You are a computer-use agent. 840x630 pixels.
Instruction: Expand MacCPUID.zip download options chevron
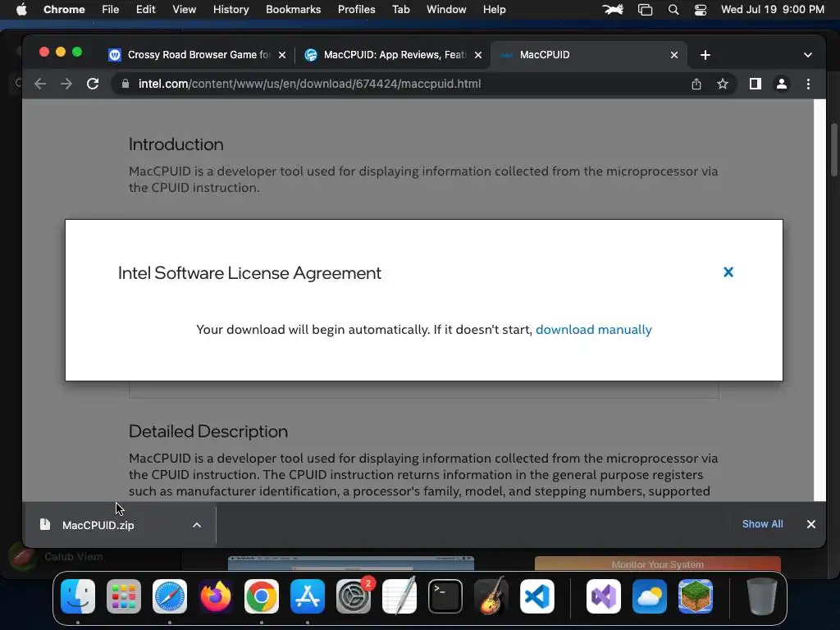pos(197,526)
